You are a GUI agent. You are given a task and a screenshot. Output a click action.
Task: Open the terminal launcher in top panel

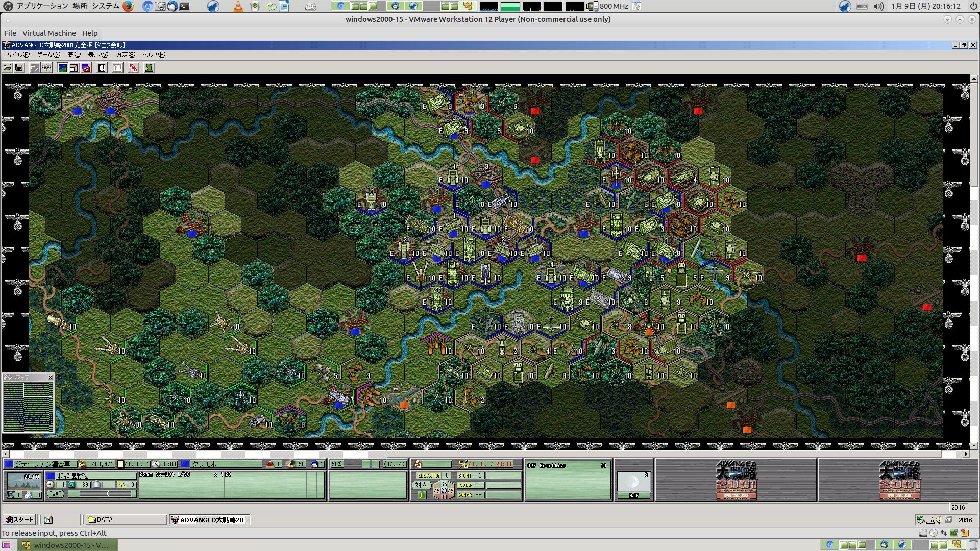(x=185, y=6)
